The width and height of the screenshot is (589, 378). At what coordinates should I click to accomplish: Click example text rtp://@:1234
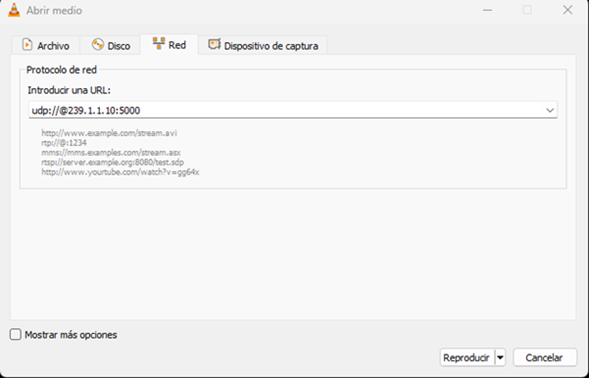[64, 143]
